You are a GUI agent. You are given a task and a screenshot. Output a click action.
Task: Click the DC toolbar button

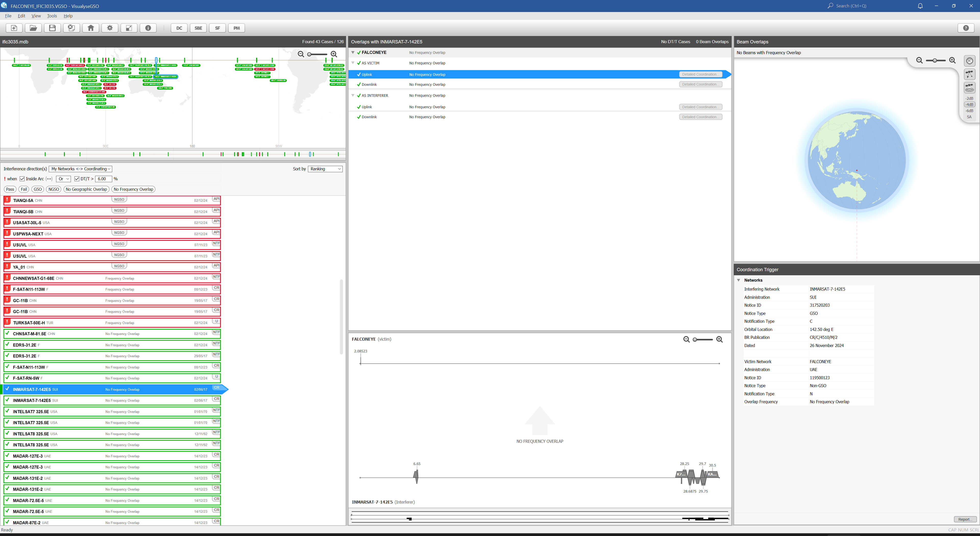pos(179,28)
